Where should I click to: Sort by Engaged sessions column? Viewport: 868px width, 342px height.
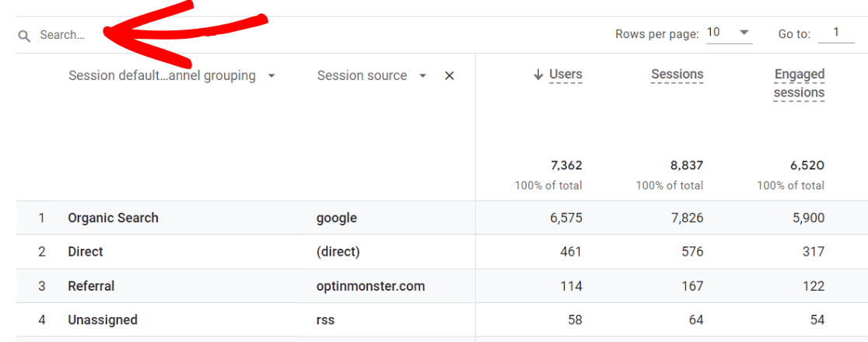coord(799,83)
